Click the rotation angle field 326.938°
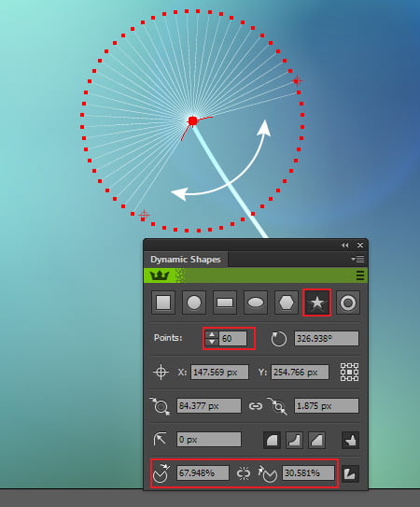This screenshot has height=507, width=420. [x=327, y=339]
